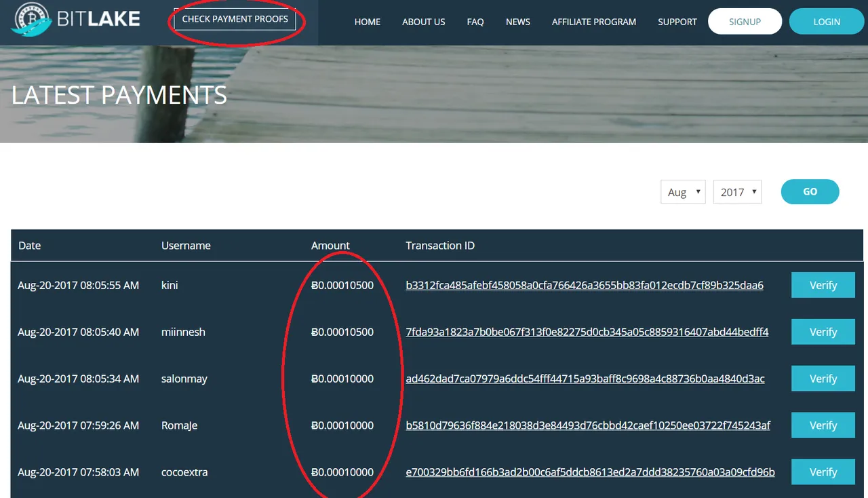Select cocoextra's amount 0.00010000
This screenshot has width=868, height=498.
pyautogui.click(x=342, y=472)
